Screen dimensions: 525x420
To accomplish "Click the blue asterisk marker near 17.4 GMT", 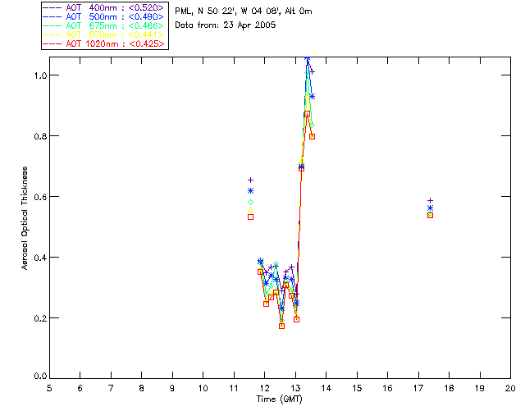I will 430,208.
